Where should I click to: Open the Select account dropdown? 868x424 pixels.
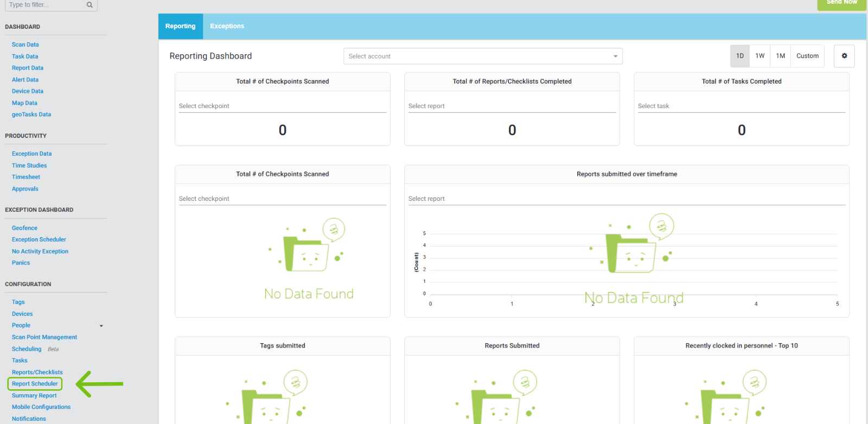(482, 56)
